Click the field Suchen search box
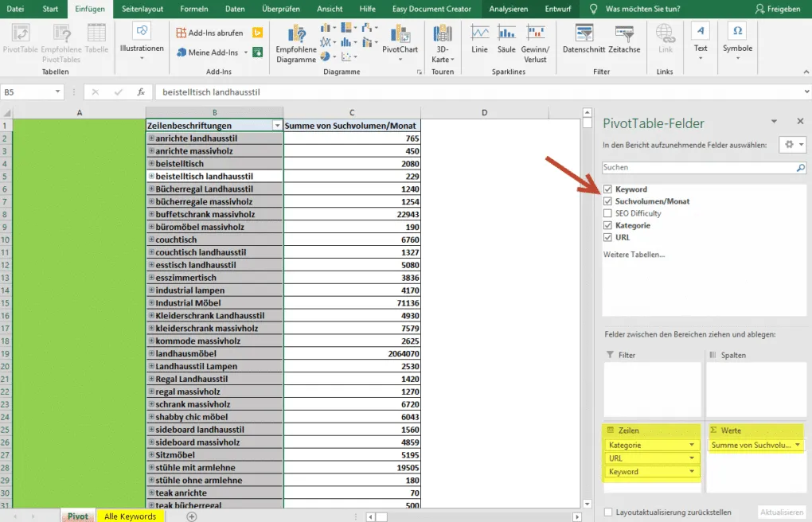The height and width of the screenshot is (522, 812). pos(698,167)
